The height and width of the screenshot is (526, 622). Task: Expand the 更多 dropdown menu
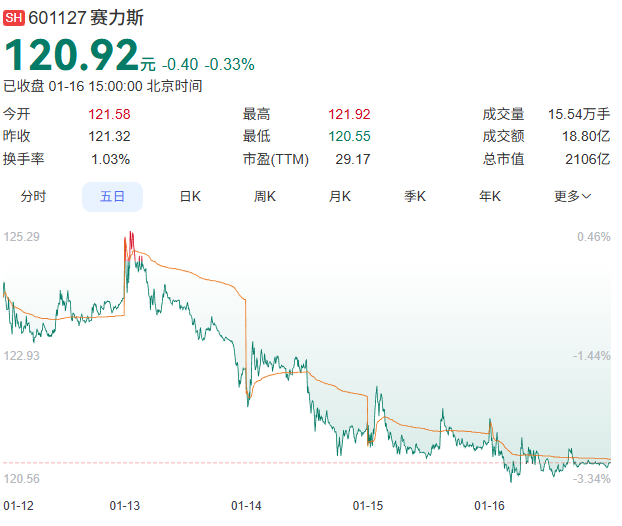[x=573, y=197]
